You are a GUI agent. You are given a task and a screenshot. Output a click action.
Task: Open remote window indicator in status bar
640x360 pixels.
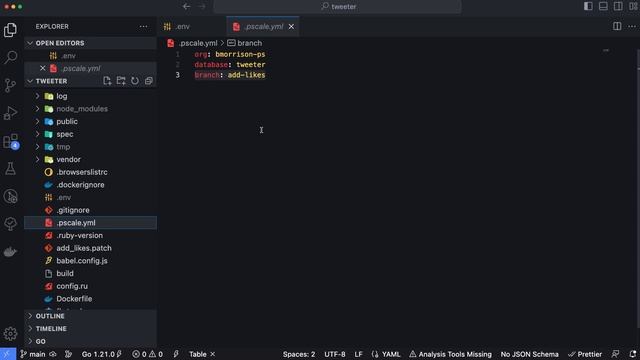point(8,354)
